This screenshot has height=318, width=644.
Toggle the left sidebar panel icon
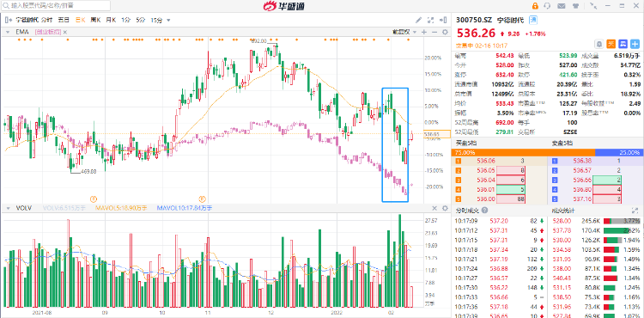9,20
